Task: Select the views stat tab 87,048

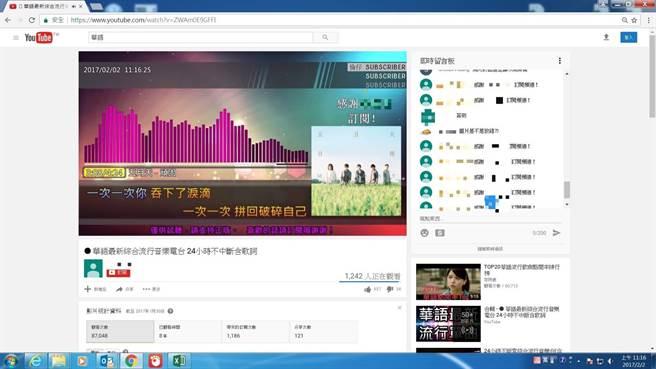Action: click(x=120, y=331)
